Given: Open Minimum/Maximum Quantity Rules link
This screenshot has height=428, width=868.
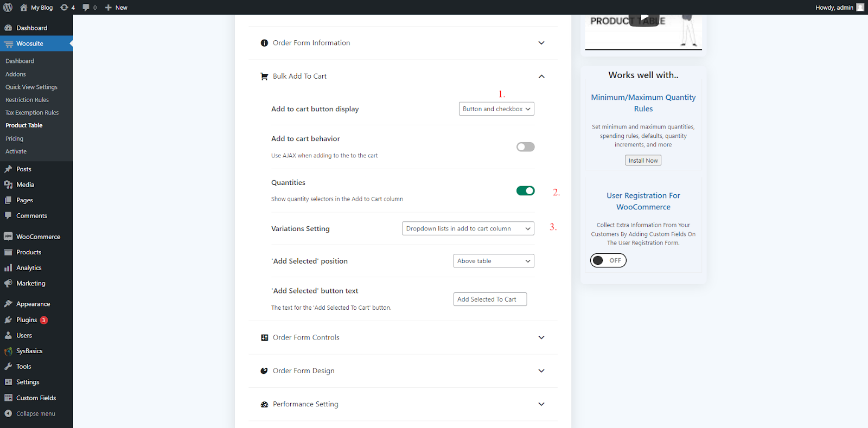Looking at the screenshot, I should (x=643, y=103).
